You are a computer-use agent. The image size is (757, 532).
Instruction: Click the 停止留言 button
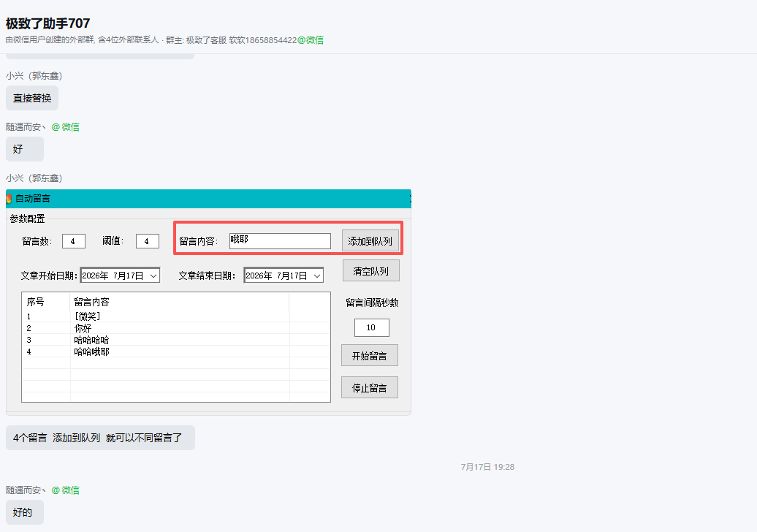(x=369, y=387)
